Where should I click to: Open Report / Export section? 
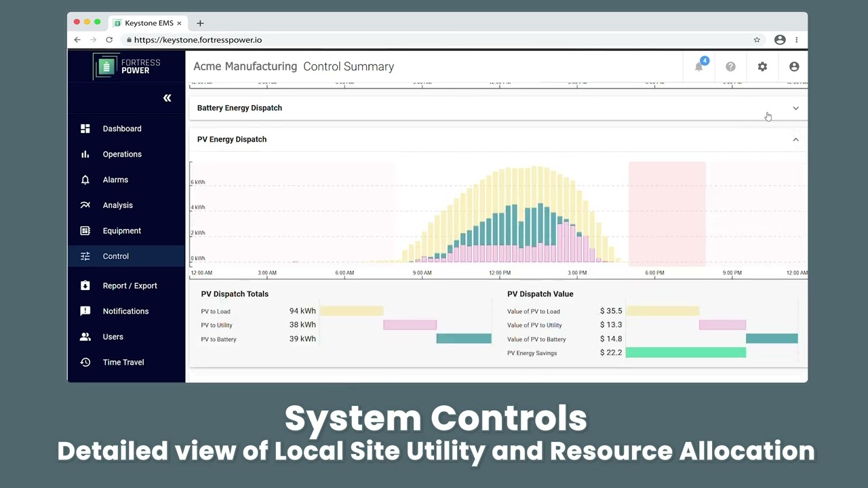point(130,286)
